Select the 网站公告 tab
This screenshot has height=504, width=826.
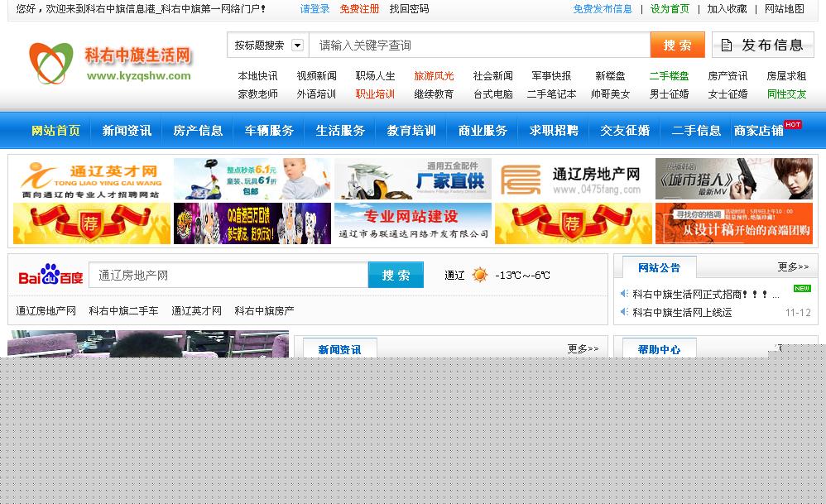click(x=659, y=267)
